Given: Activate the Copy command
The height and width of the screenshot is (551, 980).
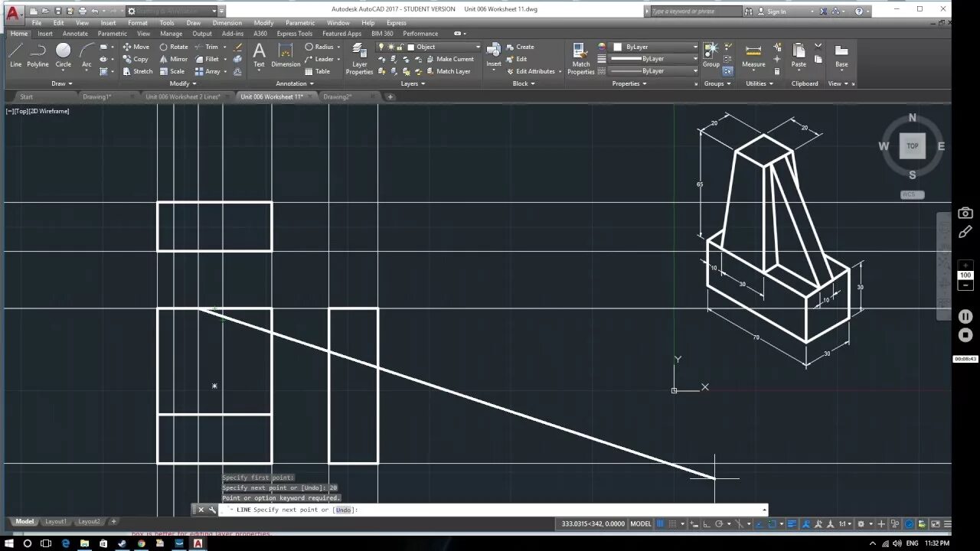Looking at the screenshot, I should (x=136, y=59).
